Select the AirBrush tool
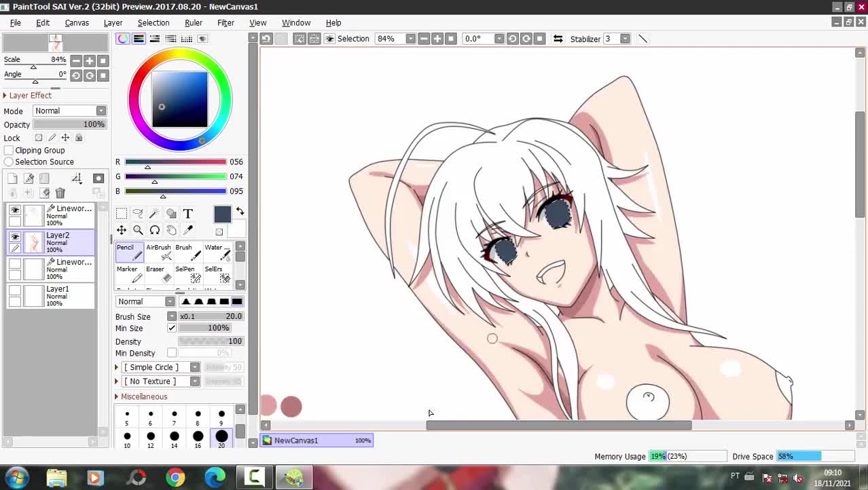This screenshot has height=490, width=868. 159,252
